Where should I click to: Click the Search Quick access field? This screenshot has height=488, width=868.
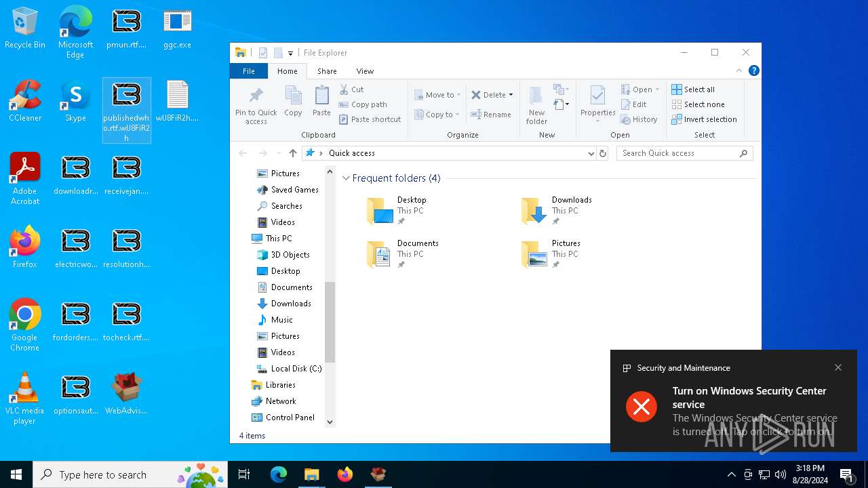click(684, 153)
